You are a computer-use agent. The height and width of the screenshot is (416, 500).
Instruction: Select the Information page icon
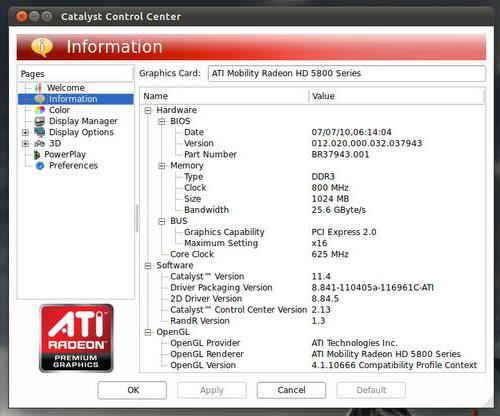coord(39,99)
